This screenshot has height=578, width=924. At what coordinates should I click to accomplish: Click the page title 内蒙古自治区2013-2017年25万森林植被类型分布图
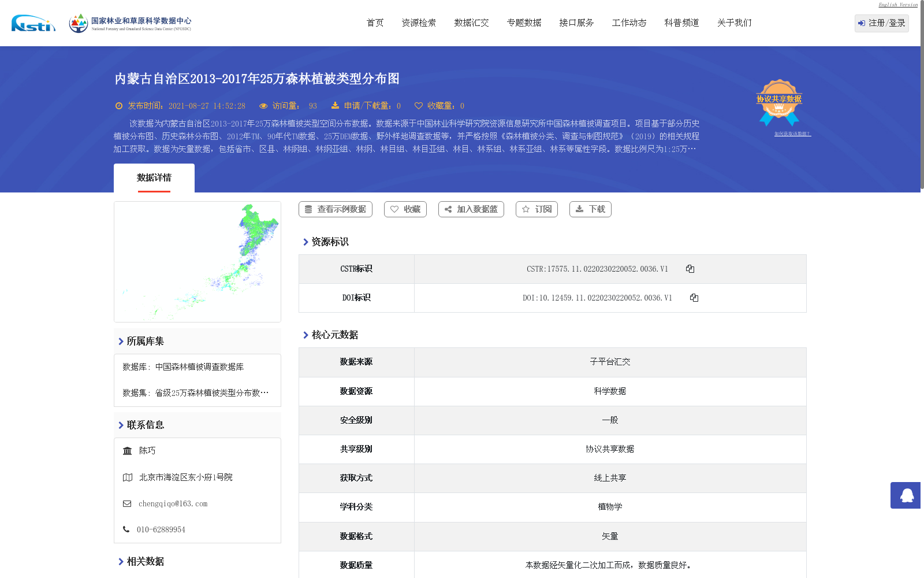(x=257, y=79)
